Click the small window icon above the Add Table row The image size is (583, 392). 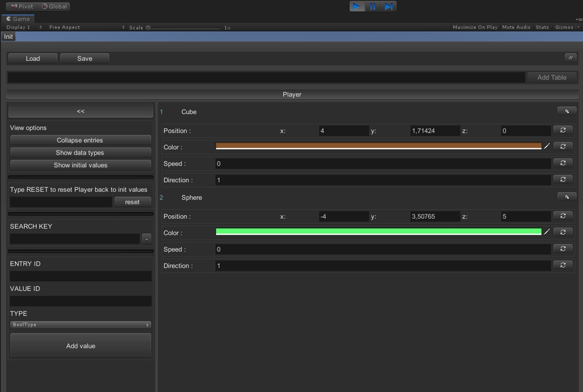tap(571, 57)
